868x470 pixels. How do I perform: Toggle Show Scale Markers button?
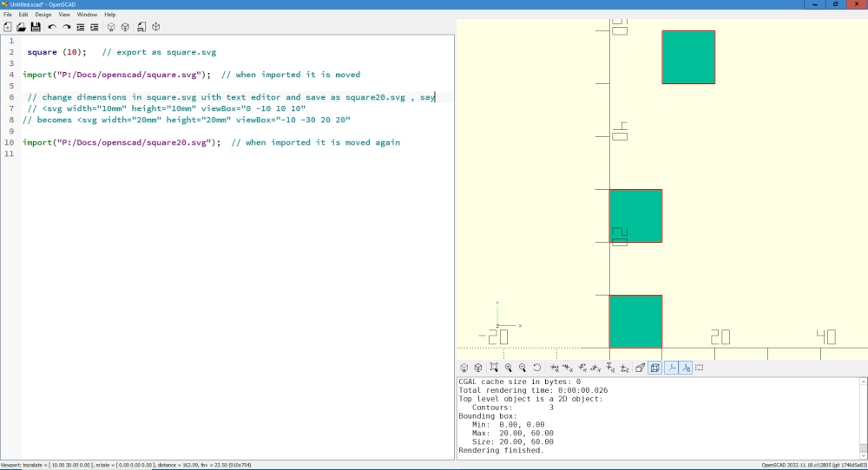(x=686, y=368)
